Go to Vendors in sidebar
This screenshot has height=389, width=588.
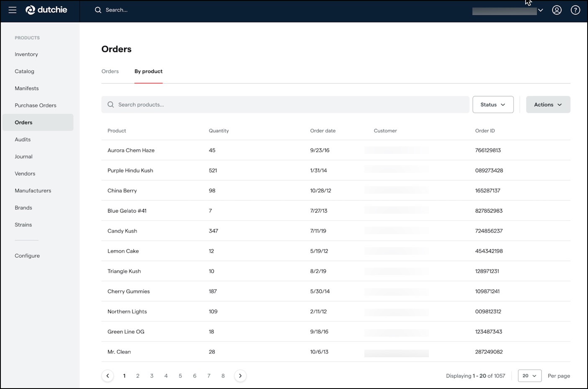(x=25, y=174)
